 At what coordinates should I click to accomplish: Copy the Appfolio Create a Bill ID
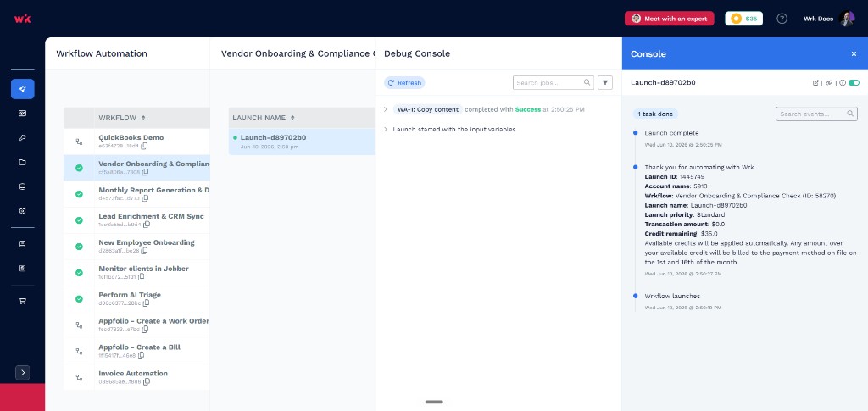click(141, 355)
